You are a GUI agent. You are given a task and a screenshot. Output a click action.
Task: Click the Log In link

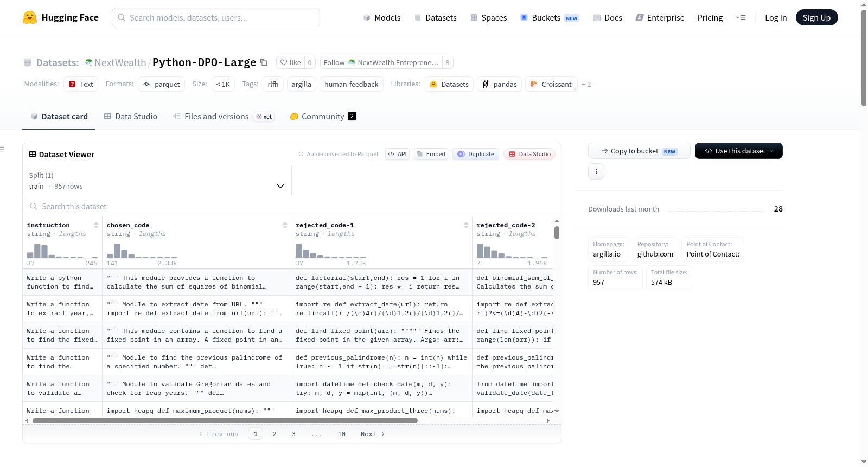click(776, 17)
